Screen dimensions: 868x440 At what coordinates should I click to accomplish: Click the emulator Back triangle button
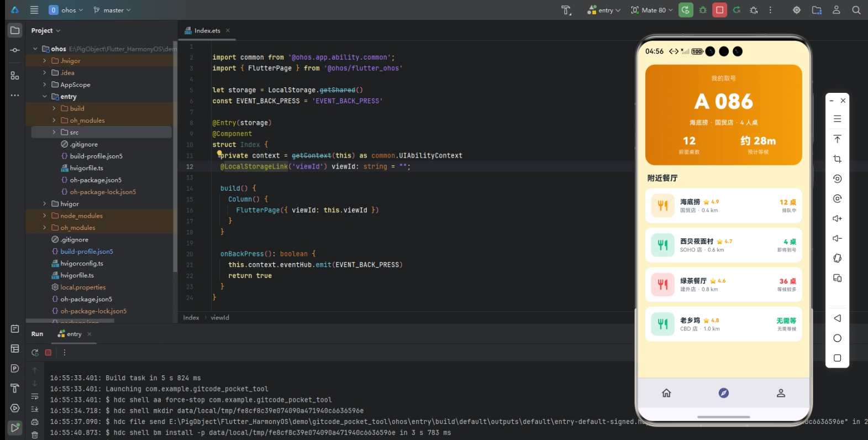(837, 318)
